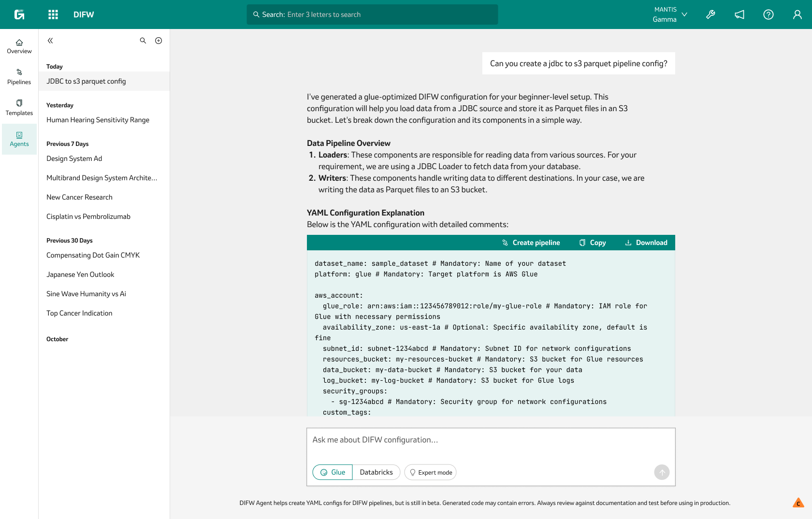The height and width of the screenshot is (519, 812).
Task: Open the help question mark icon
Action: tap(768, 14)
